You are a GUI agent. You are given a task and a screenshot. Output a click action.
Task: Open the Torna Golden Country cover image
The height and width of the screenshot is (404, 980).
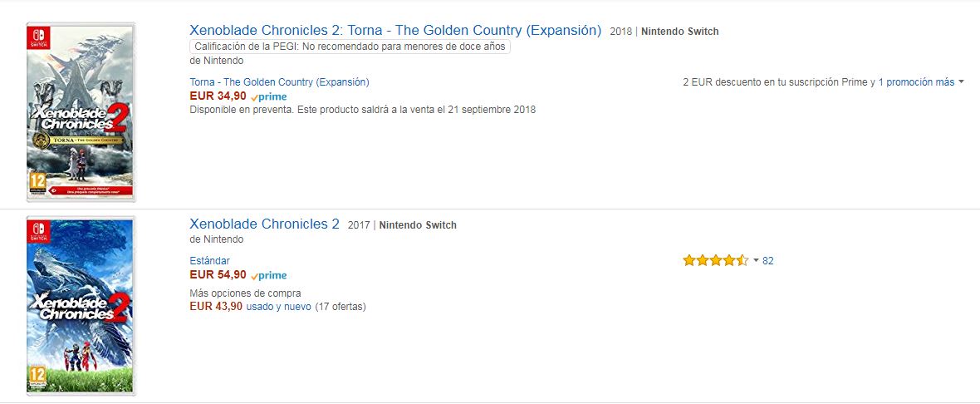(x=81, y=112)
